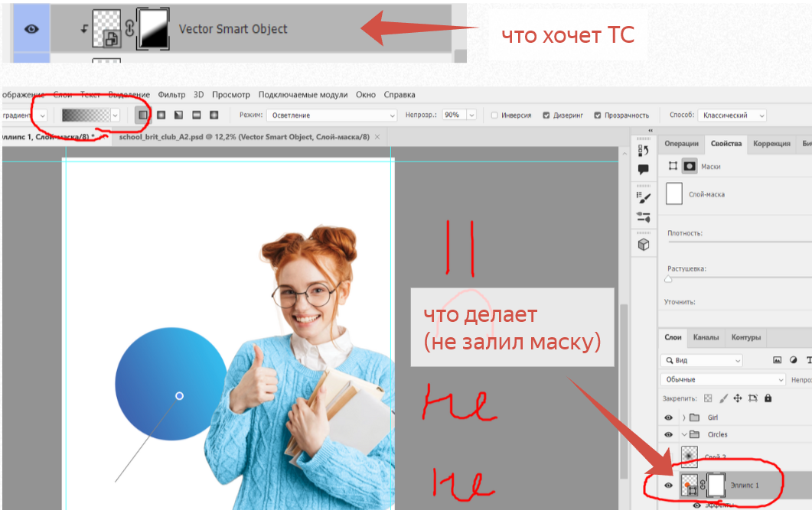The width and height of the screenshot is (812, 510).
Task: Open gradient picker arrow beside gradient preview
Action: [115, 115]
